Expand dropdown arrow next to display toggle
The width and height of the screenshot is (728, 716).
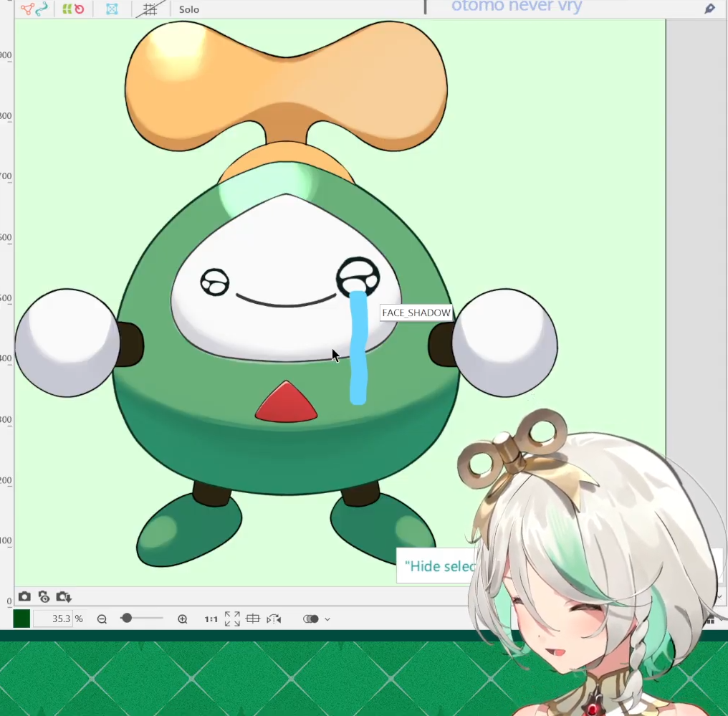(x=327, y=619)
